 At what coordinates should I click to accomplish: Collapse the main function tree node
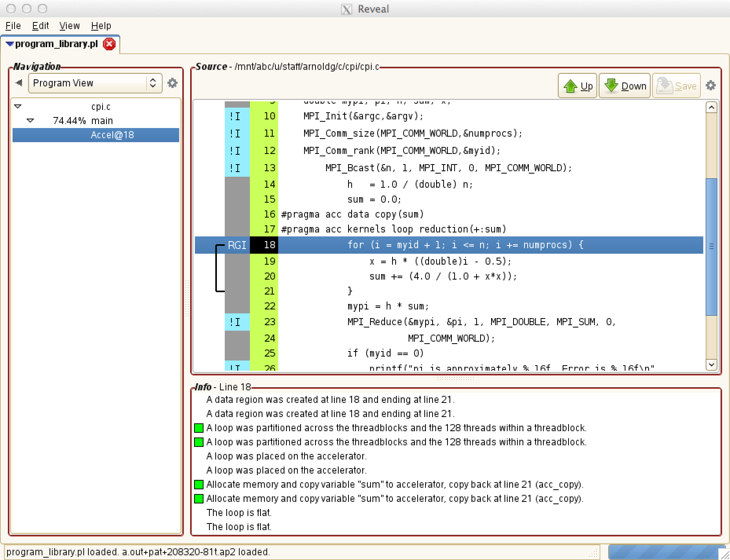tap(30, 121)
